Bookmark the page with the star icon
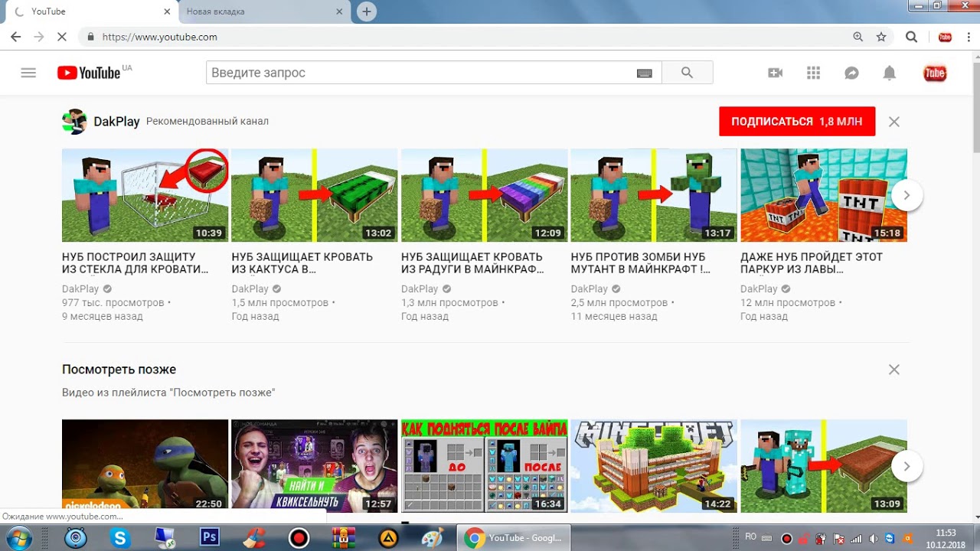 point(881,37)
